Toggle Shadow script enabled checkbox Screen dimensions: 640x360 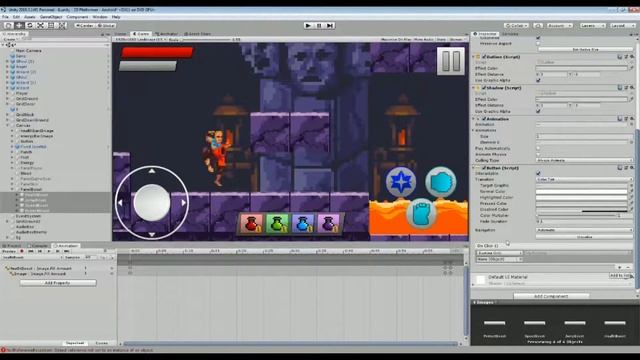click(x=484, y=88)
